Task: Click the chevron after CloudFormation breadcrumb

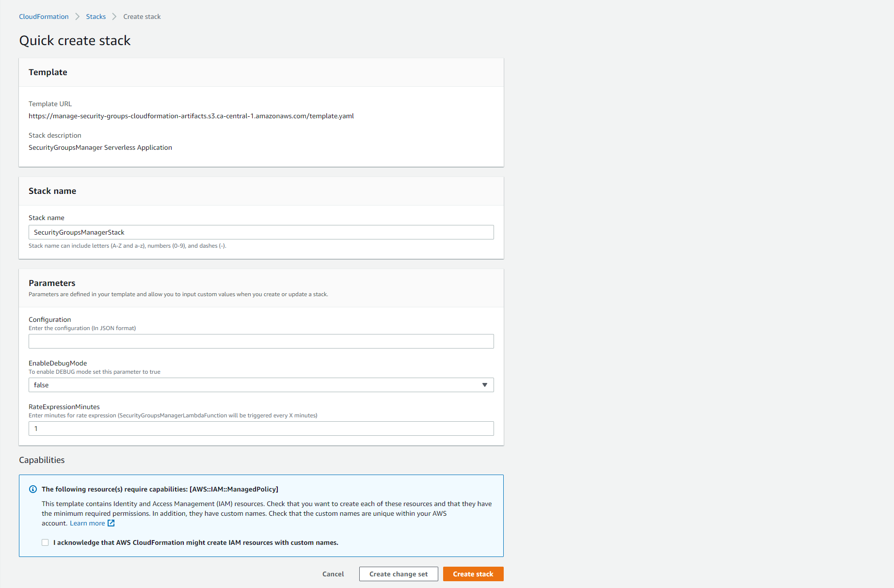Action: (x=78, y=16)
